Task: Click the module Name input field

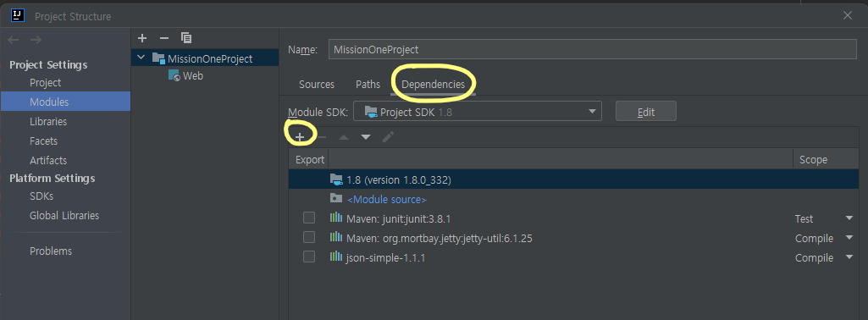Action: click(x=592, y=49)
